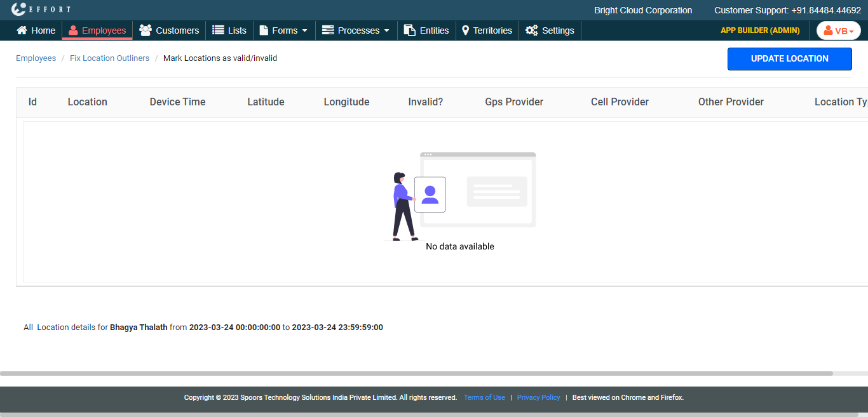Click the Settings gears icon

coord(532,30)
